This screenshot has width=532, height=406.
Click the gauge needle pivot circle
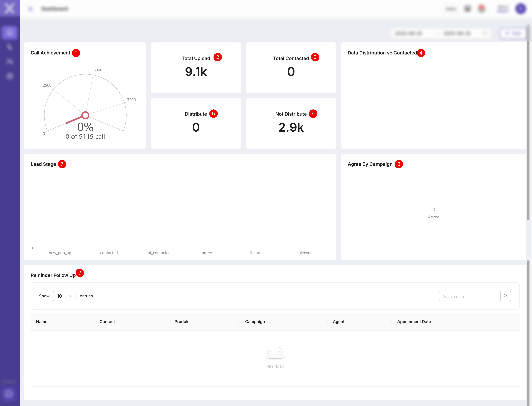(x=85, y=115)
